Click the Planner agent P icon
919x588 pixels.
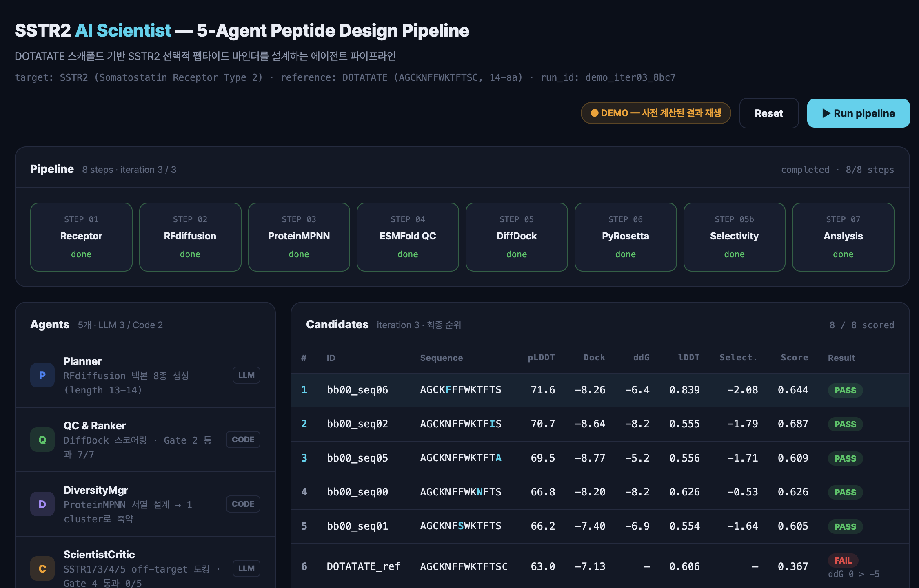tap(42, 375)
